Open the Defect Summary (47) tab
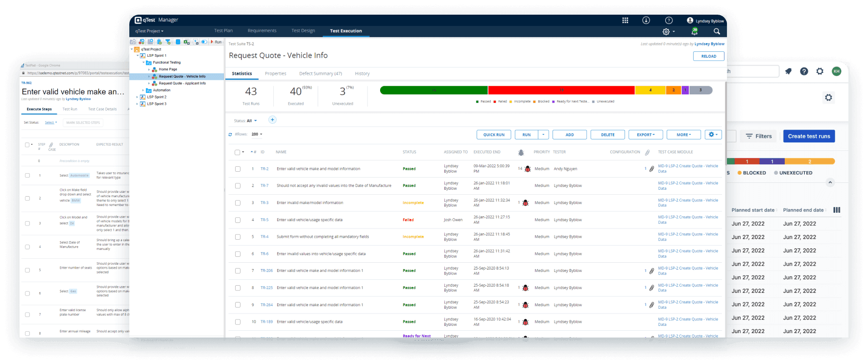 coord(320,74)
